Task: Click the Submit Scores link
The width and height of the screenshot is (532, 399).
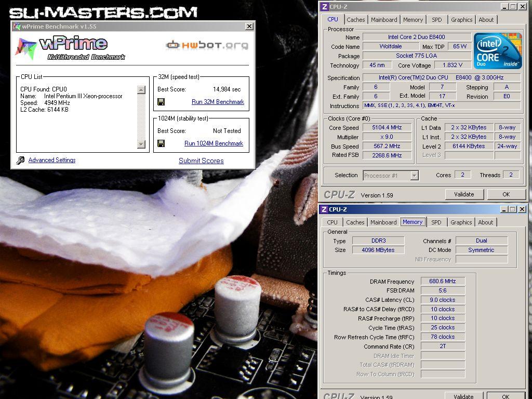Action: click(201, 161)
